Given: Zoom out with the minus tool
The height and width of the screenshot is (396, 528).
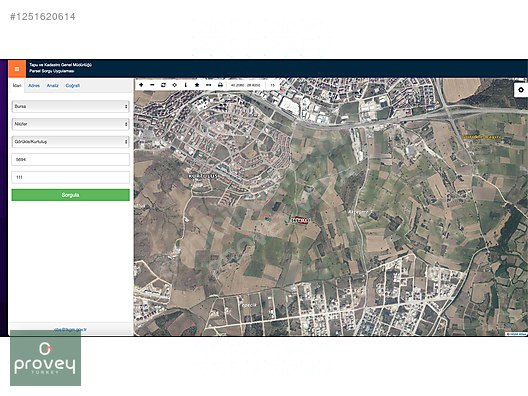Looking at the screenshot, I should click(x=152, y=85).
